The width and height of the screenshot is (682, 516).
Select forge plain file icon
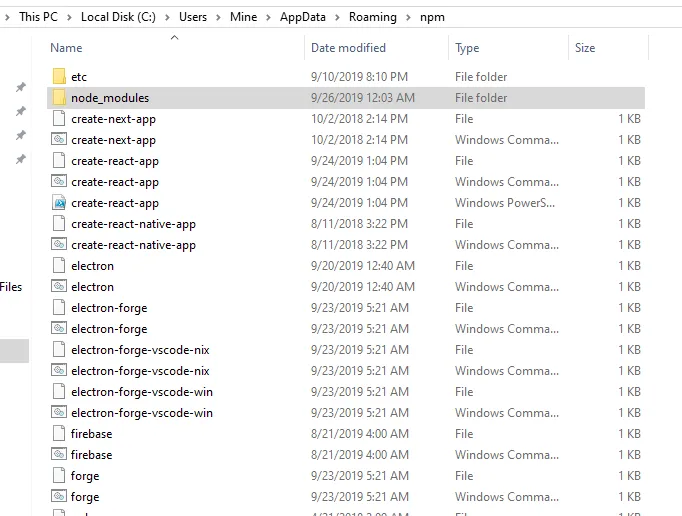click(x=59, y=475)
